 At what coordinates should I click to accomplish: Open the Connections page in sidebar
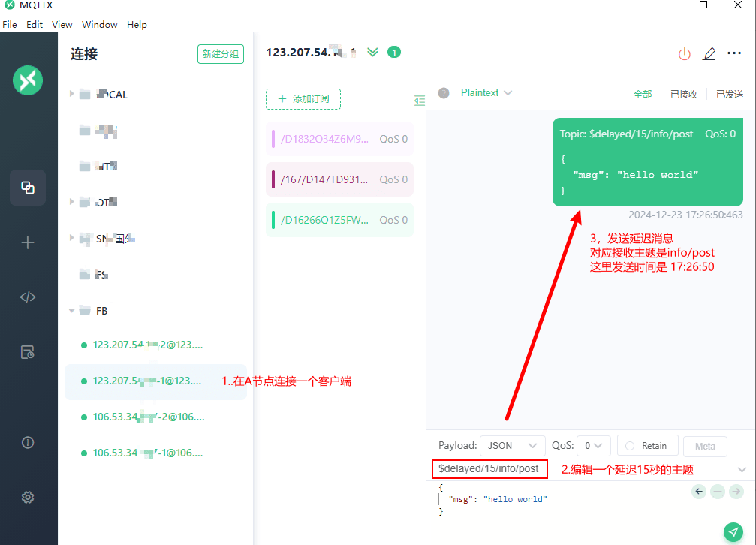click(x=28, y=188)
